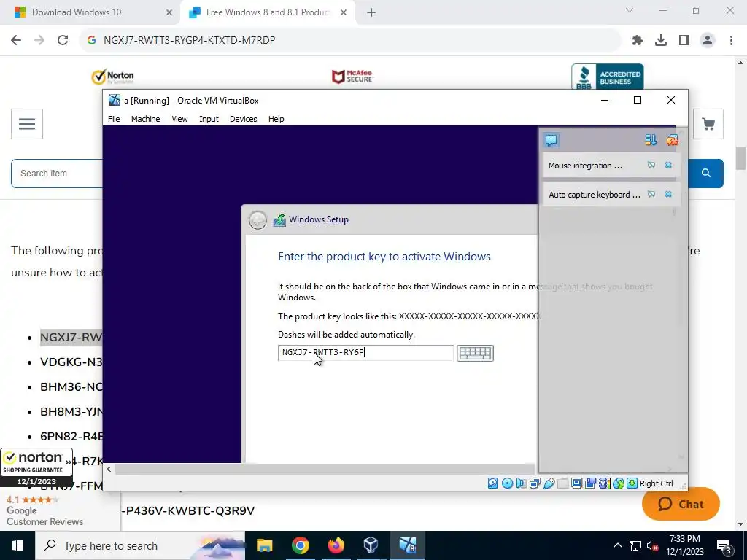Viewport: 747px width, 560px height.
Task: Click the shared folders status icon
Action: click(x=562, y=483)
